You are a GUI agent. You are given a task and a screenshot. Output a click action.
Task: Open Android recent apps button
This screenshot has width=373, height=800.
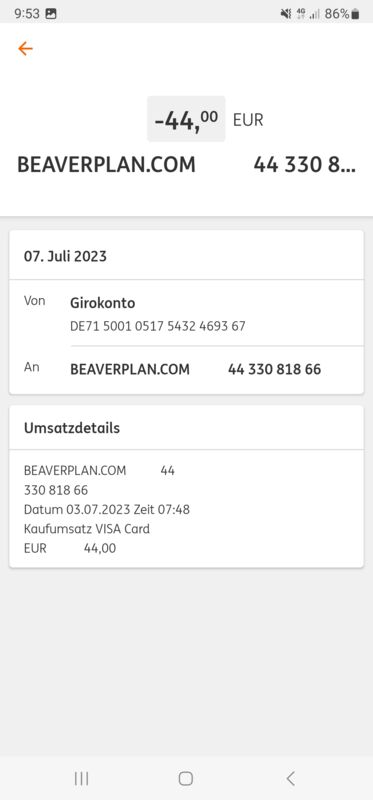(x=81, y=778)
